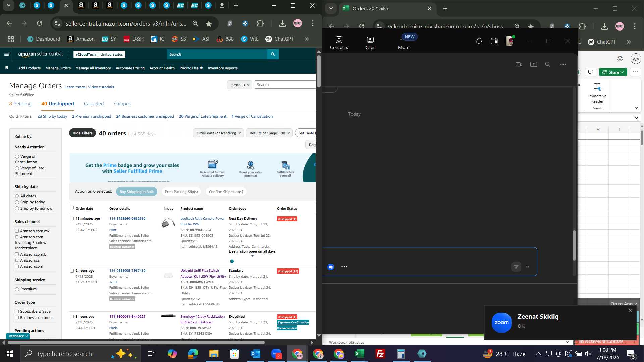The width and height of the screenshot is (644, 362).
Task: Reload the Seller Central page
Action: [x=40, y=23]
